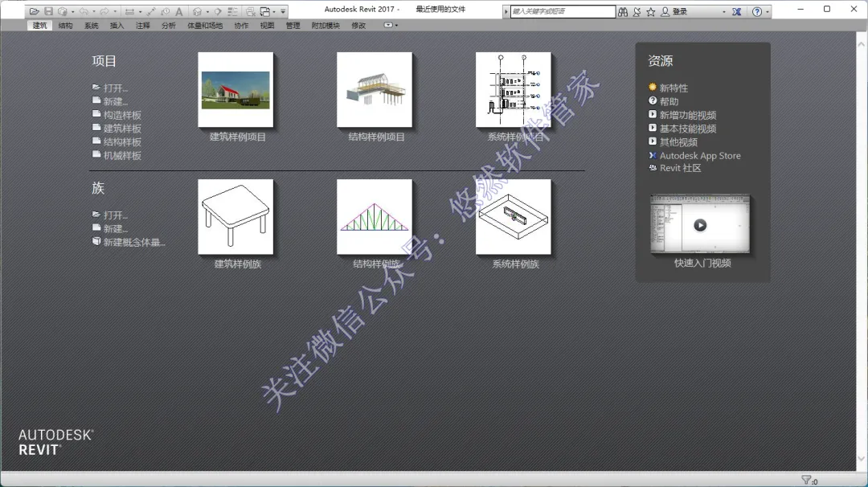Screen dimensions: 868x487
Task: Click the Close Hidden Windows icon
Action: (251, 11)
